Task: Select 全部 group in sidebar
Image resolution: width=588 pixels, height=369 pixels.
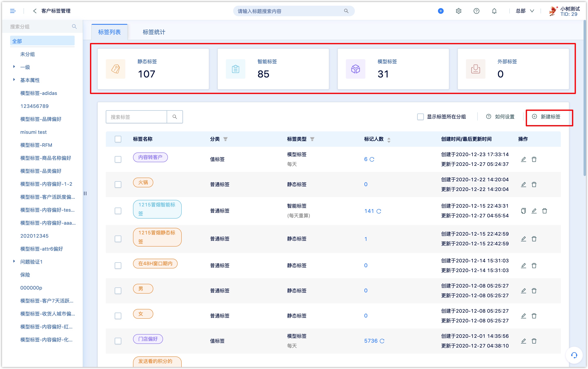Action: 42,41
